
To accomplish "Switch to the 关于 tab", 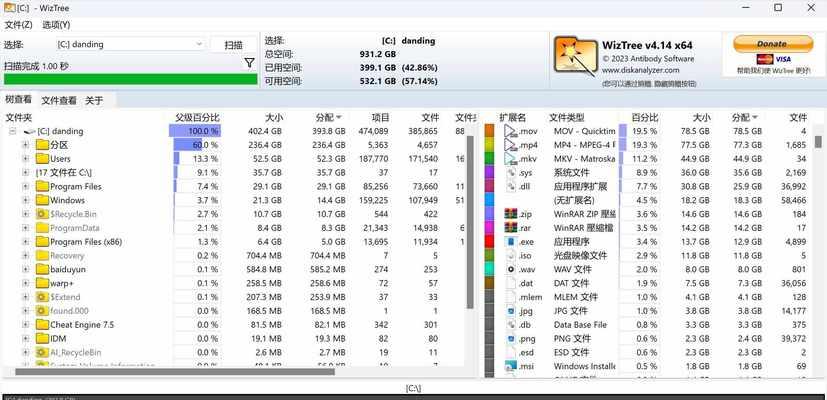I will coord(94,100).
